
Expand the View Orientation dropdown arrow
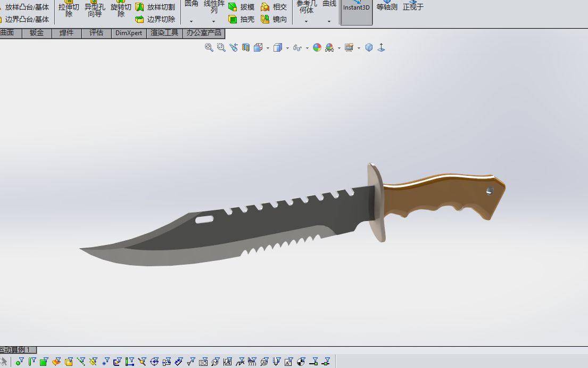click(x=268, y=48)
